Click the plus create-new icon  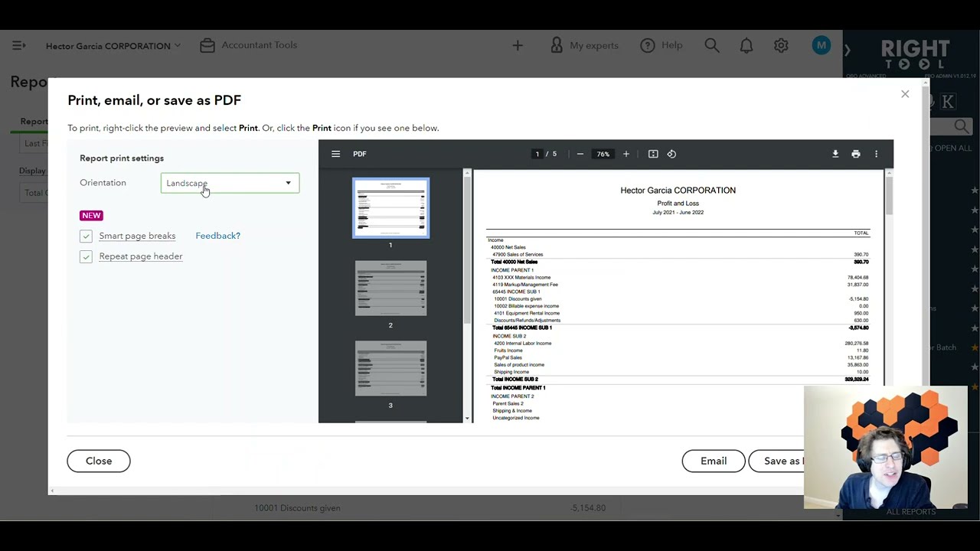tap(518, 46)
